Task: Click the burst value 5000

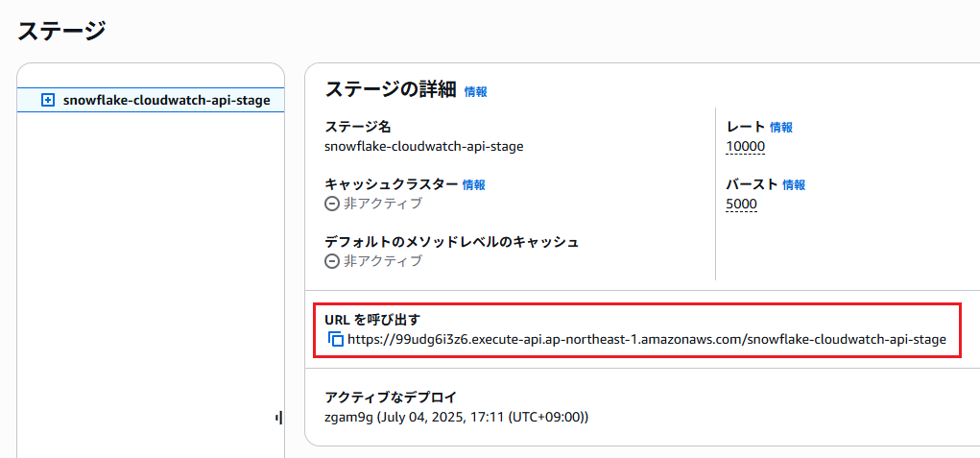Action: [x=741, y=205]
